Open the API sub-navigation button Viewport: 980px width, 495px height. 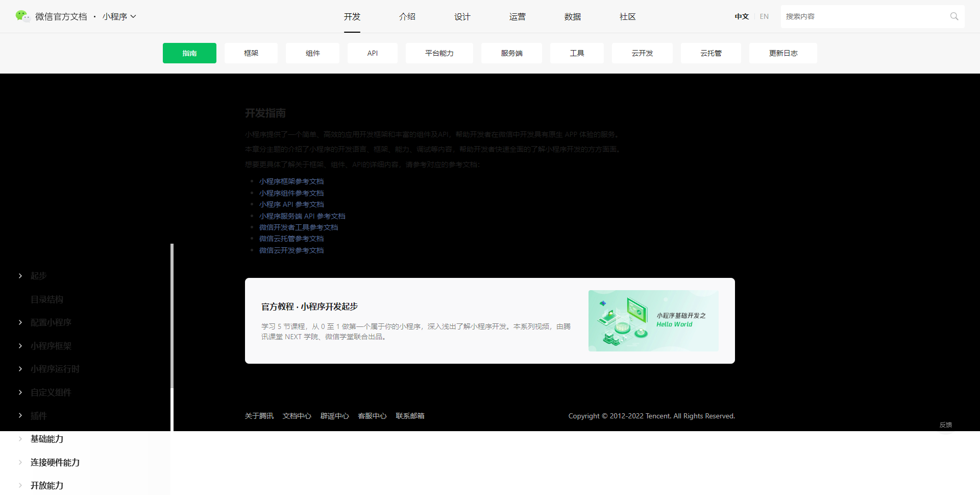point(373,53)
